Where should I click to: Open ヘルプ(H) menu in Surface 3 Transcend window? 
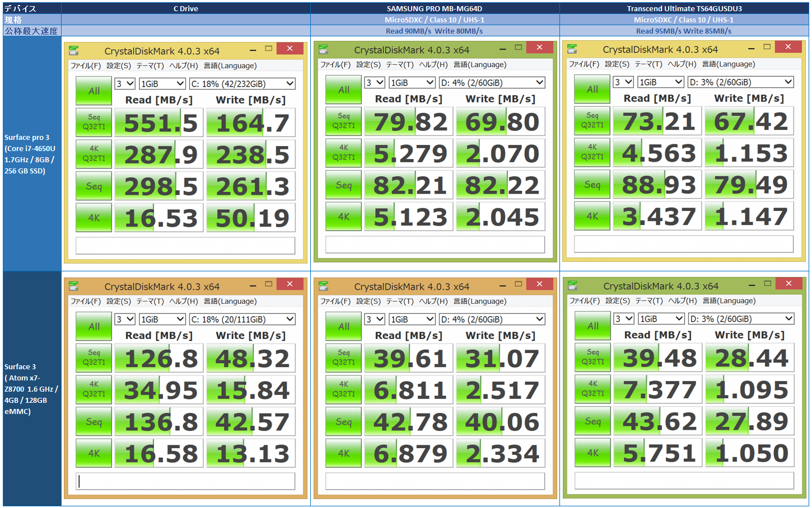[683, 300]
